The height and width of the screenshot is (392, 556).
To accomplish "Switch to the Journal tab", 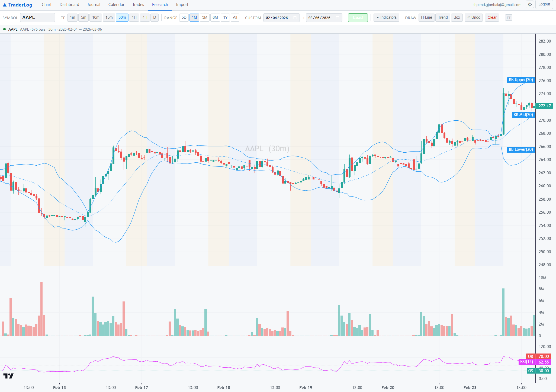I will coord(94,4).
